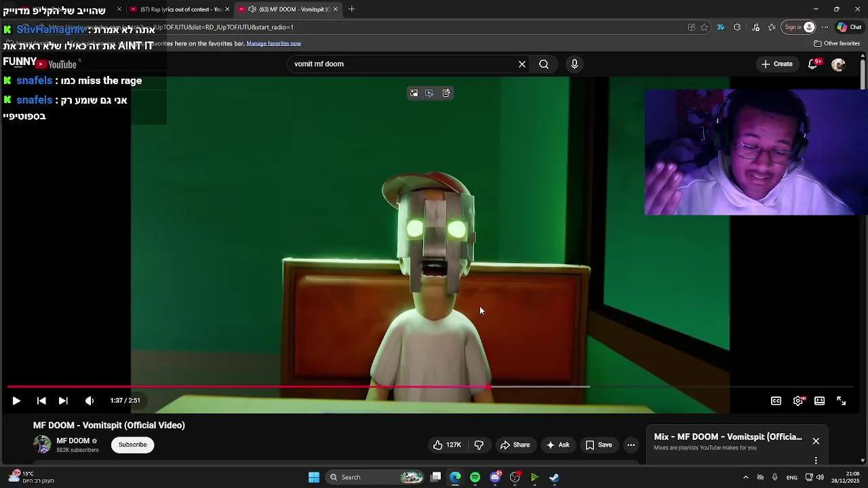Image resolution: width=868 pixels, height=488 pixels.
Task: Open Mix playlist options menu
Action: tap(816, 460)
